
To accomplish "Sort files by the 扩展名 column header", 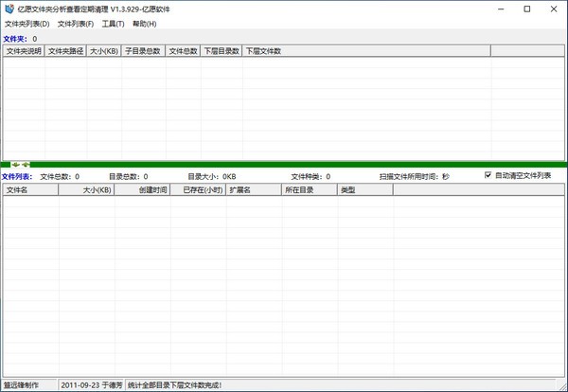I will [254, 189].
